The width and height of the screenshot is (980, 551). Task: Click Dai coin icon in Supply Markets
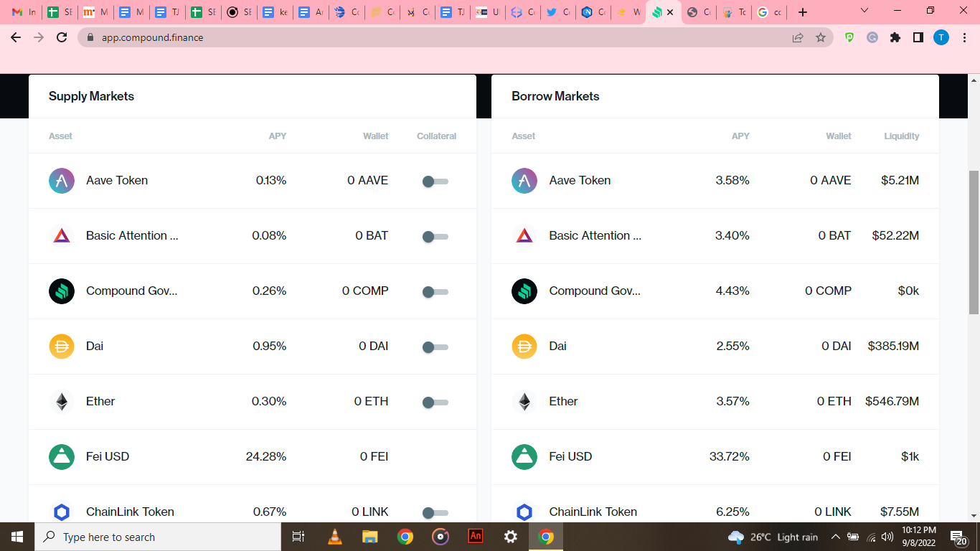click(x=62, y=347)
